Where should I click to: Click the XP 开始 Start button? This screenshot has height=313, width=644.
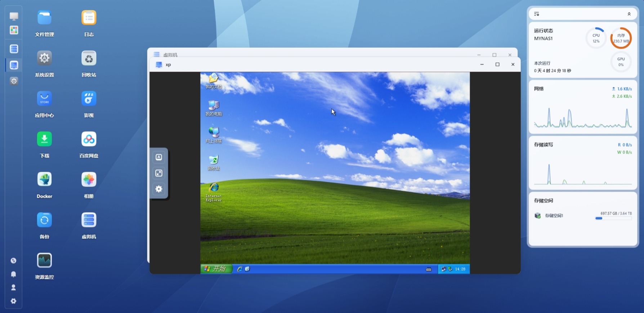click(216, 269)
